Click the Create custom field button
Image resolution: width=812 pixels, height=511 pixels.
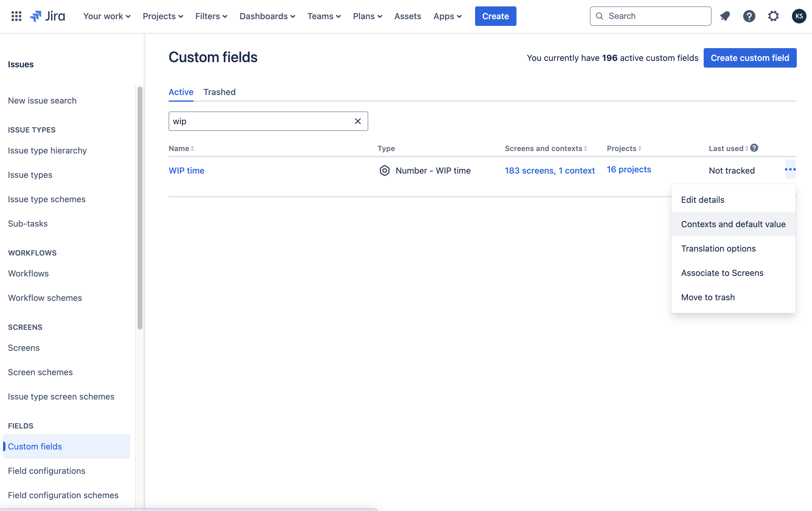pos(750,58)
